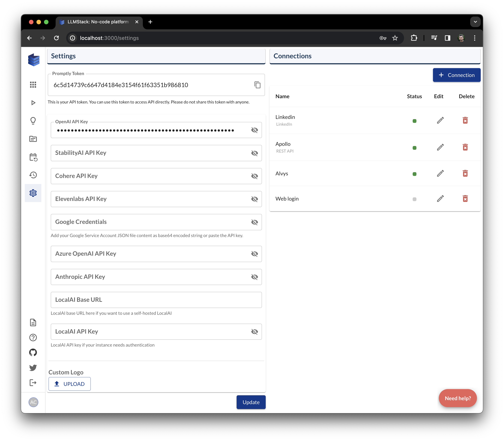
Task: Reveal the Anthropic API Key field
Action: pyautogui.click(x=255, y=277)
